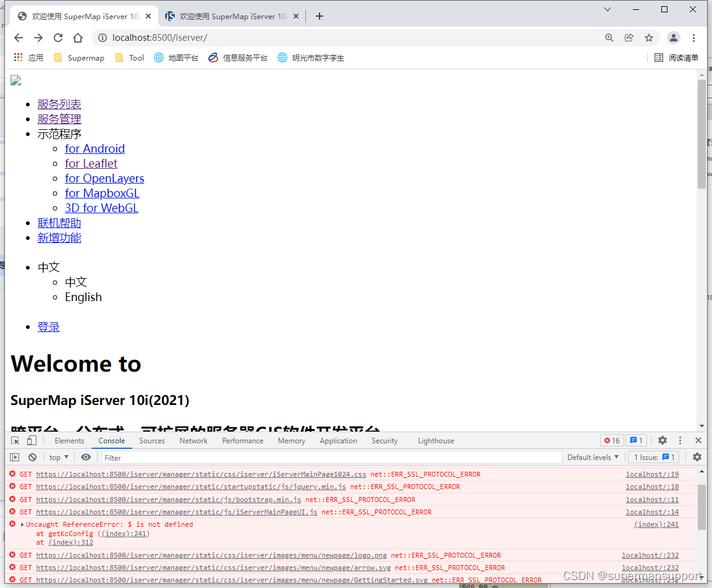Open the top context dropdown
The height and width of the screenshot is (588, 712).
tap(59, 458)
